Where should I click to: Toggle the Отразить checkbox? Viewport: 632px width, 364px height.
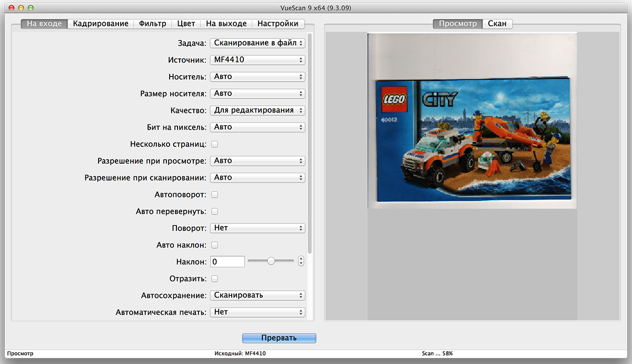click(215, 279)
